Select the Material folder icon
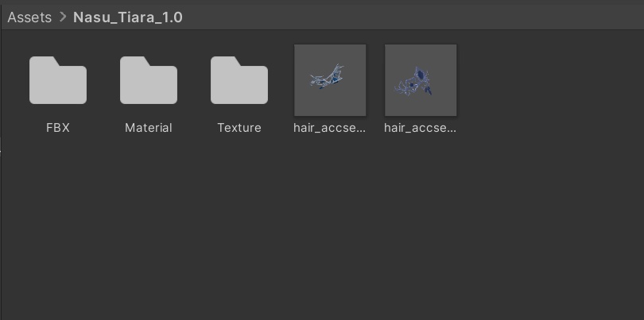The width and height of the screenshot is (644, 320). 149,80
